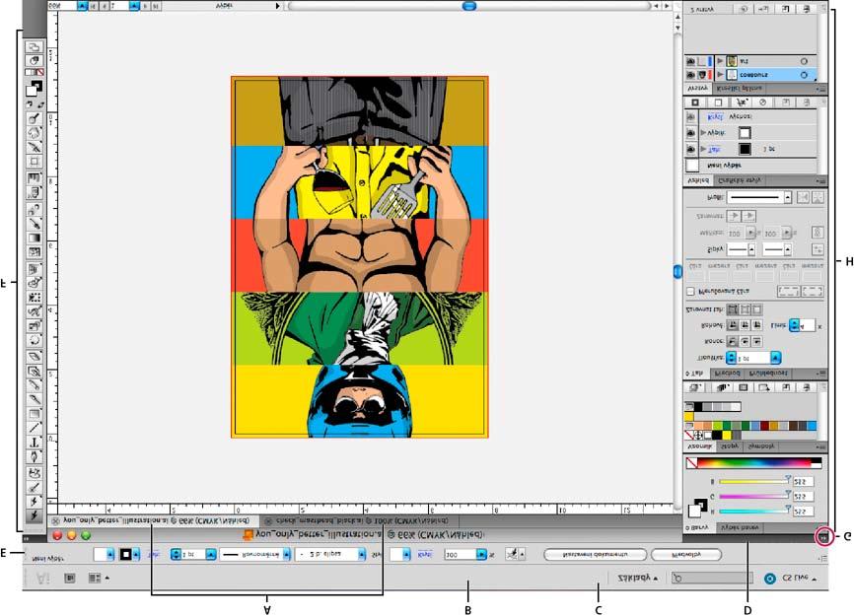Open the Přechod panel tab
Screen dimensions: 854x616
[x=727, y=374]
